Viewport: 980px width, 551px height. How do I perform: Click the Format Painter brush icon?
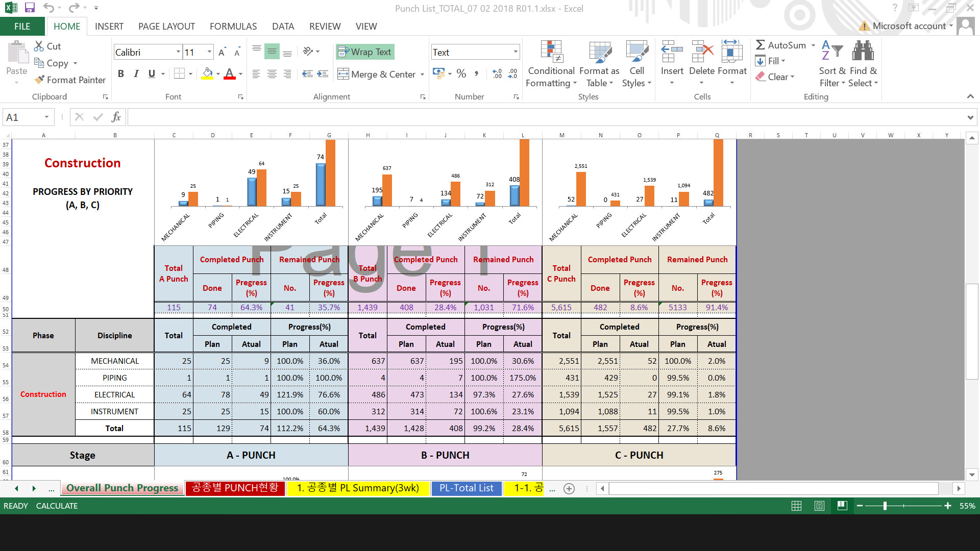point(39,80)
